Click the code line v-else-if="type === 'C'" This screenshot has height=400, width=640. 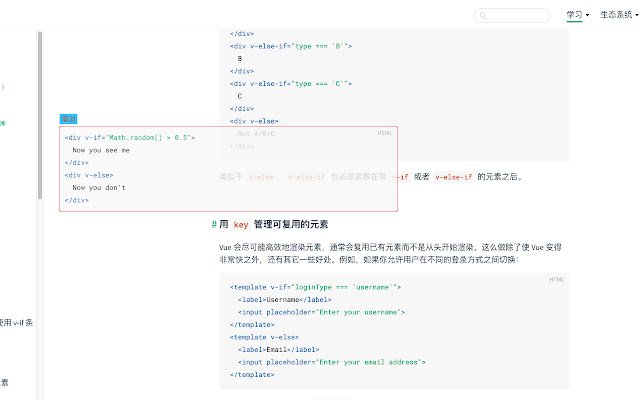coord(291,84)
